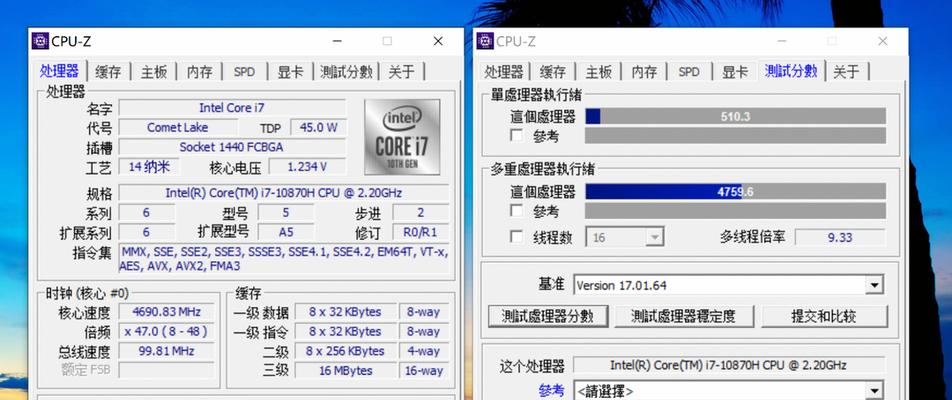Click the Intel Core i7 10th Gen logo
952x400 pixels.
402,137
